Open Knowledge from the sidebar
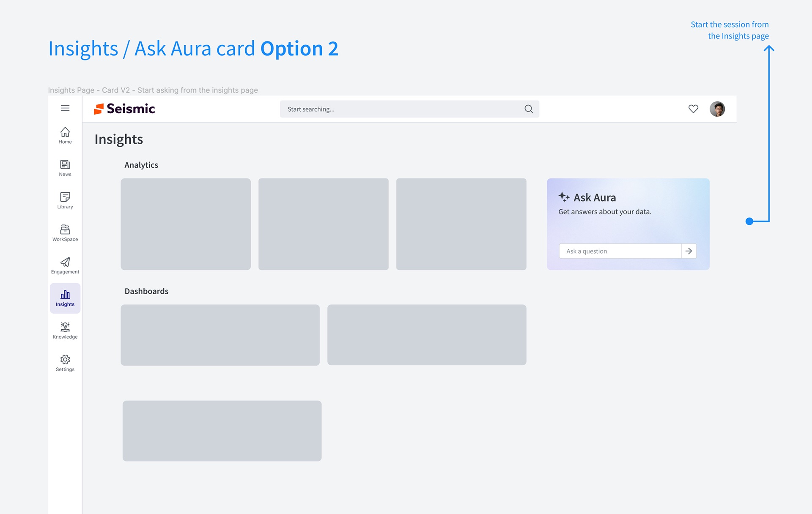812x514 pixels. (65, 331)
